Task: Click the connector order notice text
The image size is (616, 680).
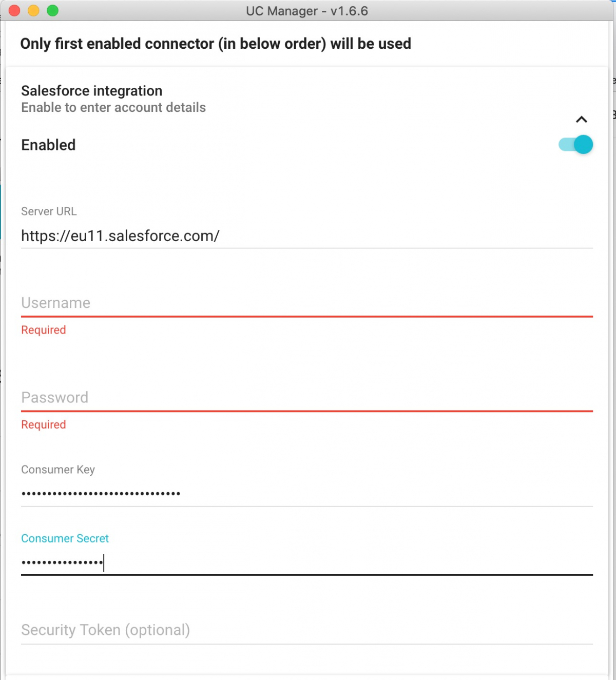Action: [215, 44]
